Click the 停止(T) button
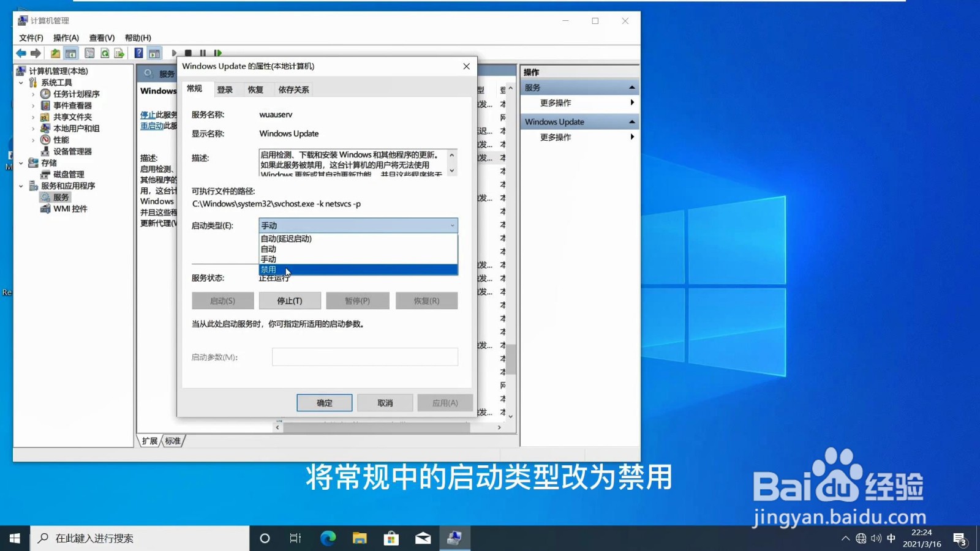980x551 pixels. (x=290, y=301)
